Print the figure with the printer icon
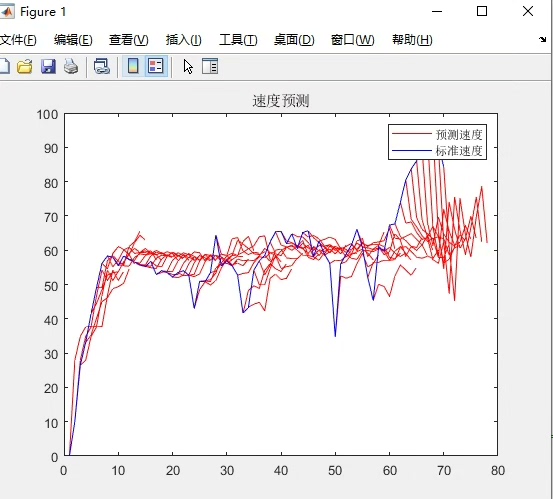553x499 pixels. click(71, 66)
